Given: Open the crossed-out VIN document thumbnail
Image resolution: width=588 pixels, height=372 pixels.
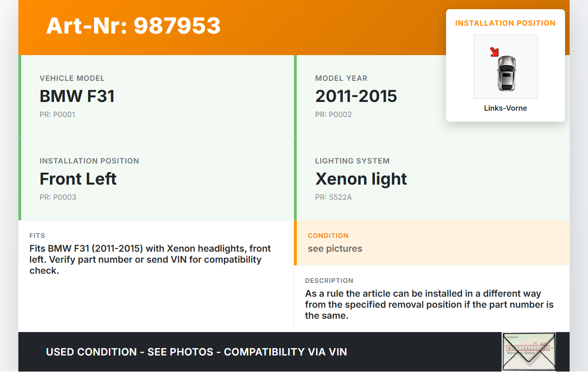Looking at the screenshot, I should pyautogui.click(x=529, y=351).
